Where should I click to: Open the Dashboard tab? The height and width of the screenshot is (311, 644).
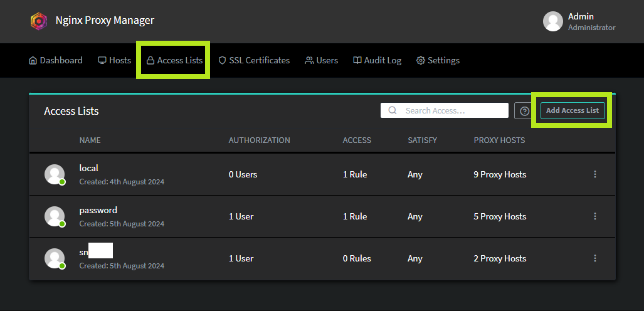[56, 60]
